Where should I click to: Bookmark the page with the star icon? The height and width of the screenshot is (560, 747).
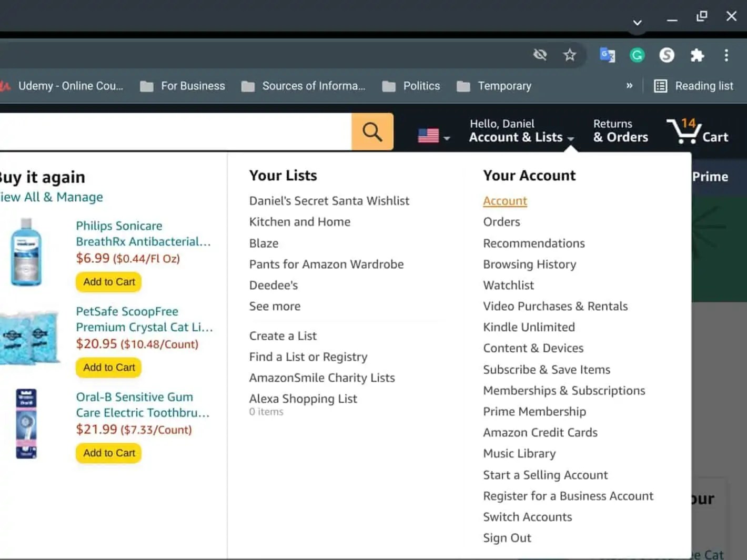tap(570, 55)
